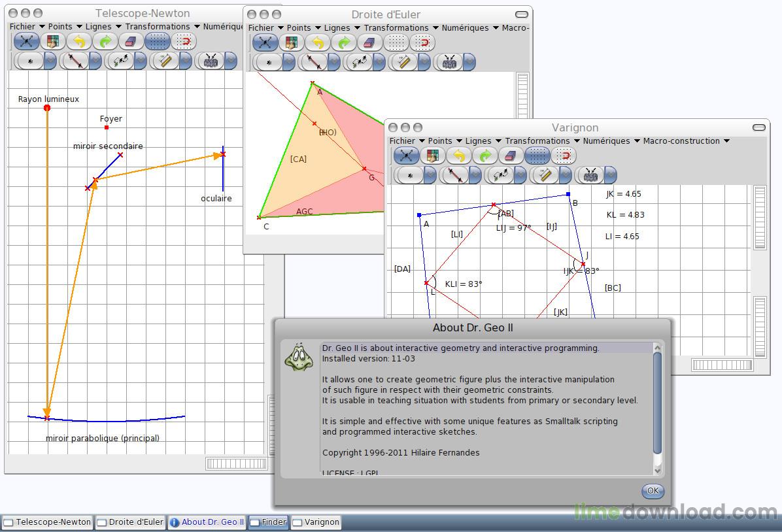The width and height of the screenshot is (782, 532).
Task: Open the Transformations menu in Telescope-Newton window
Action: (162, 26)
